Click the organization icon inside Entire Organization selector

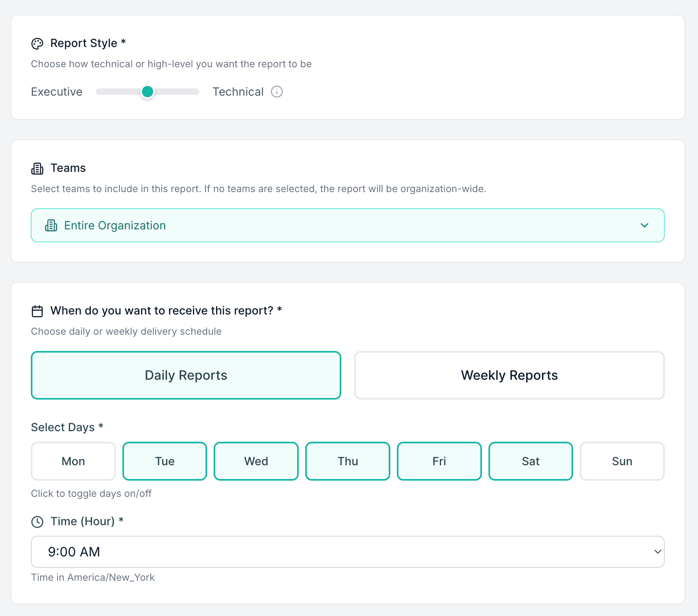[x=51, y=225]
